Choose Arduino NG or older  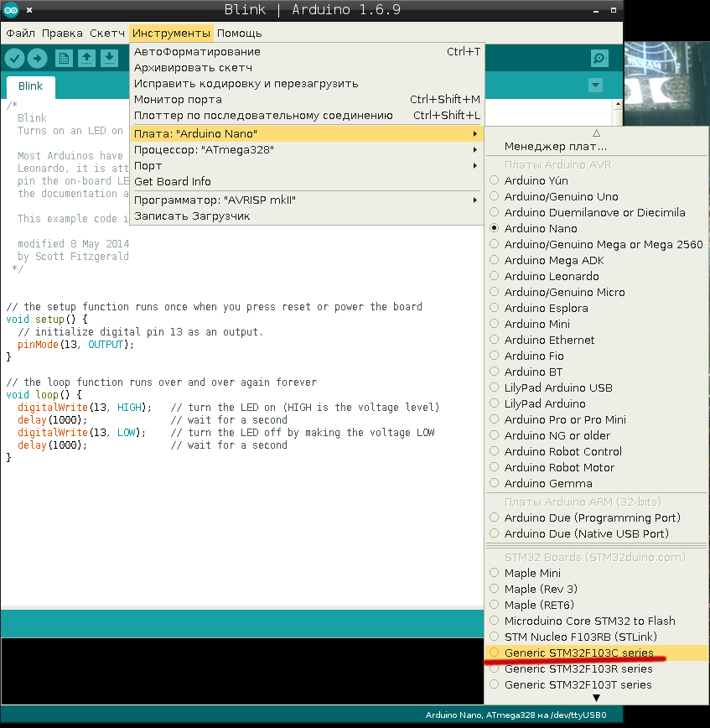click(x=597, y=435)
